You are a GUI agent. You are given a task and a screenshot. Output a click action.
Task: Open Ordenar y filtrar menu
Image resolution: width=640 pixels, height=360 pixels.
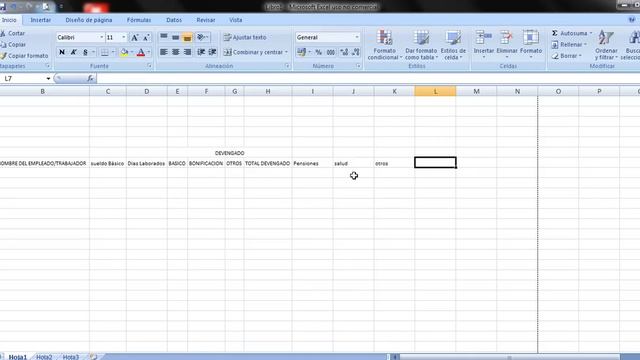pos(606,45)
